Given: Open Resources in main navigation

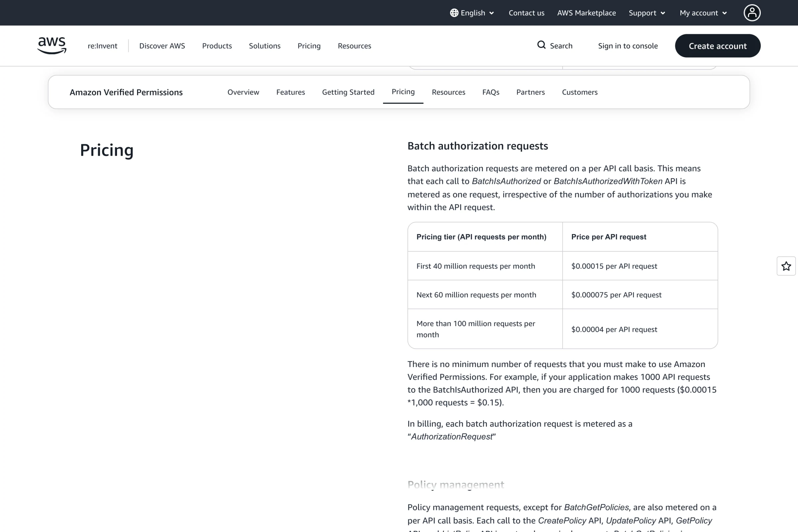Looking at the screenshot, I should [x=354, y=46].
